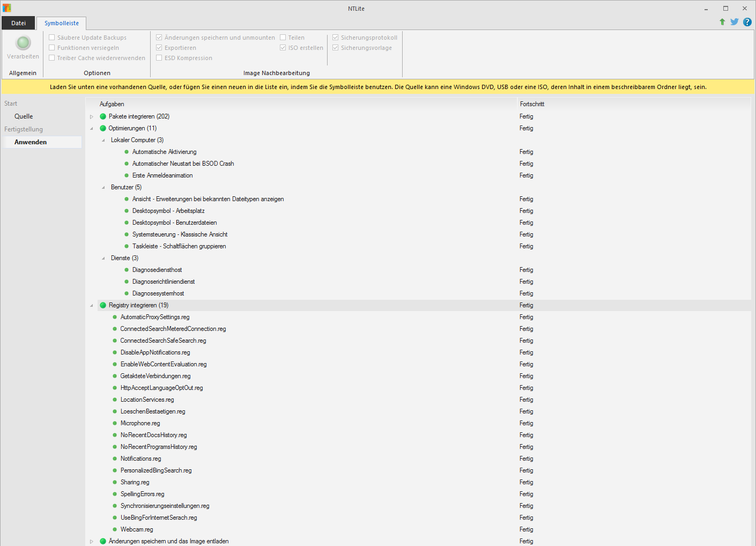The width and height of the screenshot is (756, 546).
Task: Expand the Pakete integrieren (202) node
Action: [92, 116]
